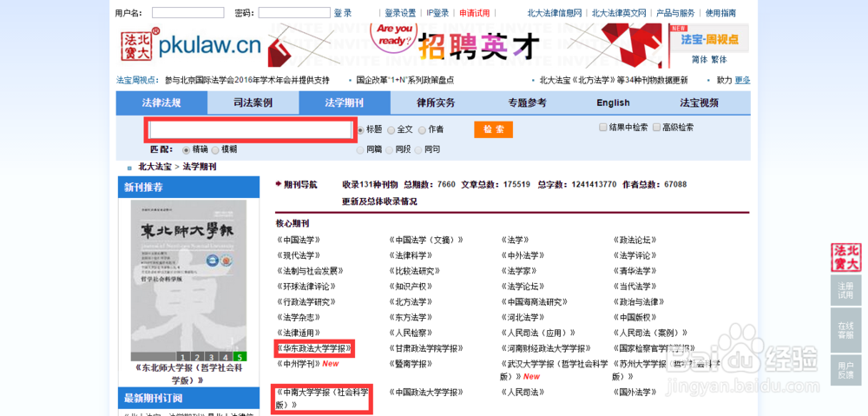Select the 全文 radio button
The height and width of the screenshot is (416, 868).
tap(391, 129)
